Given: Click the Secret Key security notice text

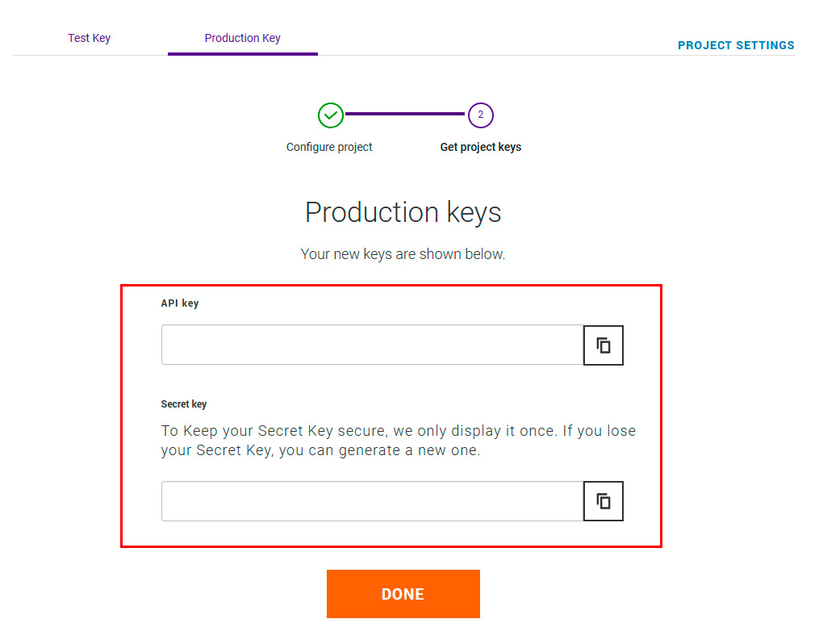Looking at the screenshot, I should point(399,441).
